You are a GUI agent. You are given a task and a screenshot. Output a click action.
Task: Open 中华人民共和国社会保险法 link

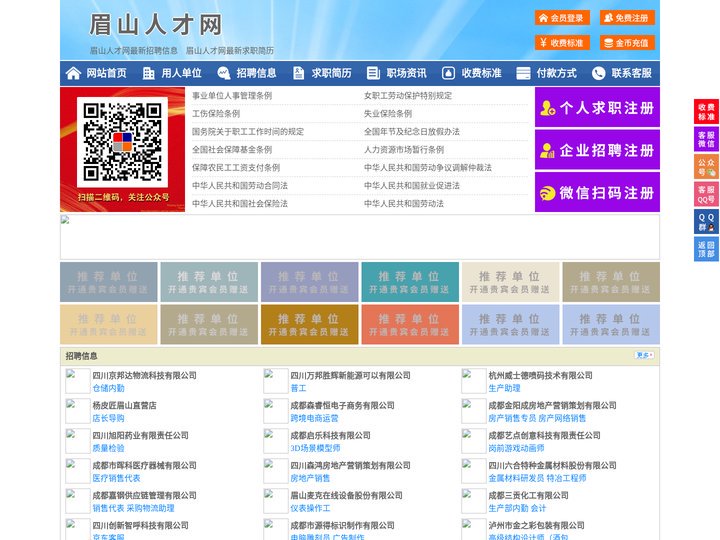pos(240,203)
